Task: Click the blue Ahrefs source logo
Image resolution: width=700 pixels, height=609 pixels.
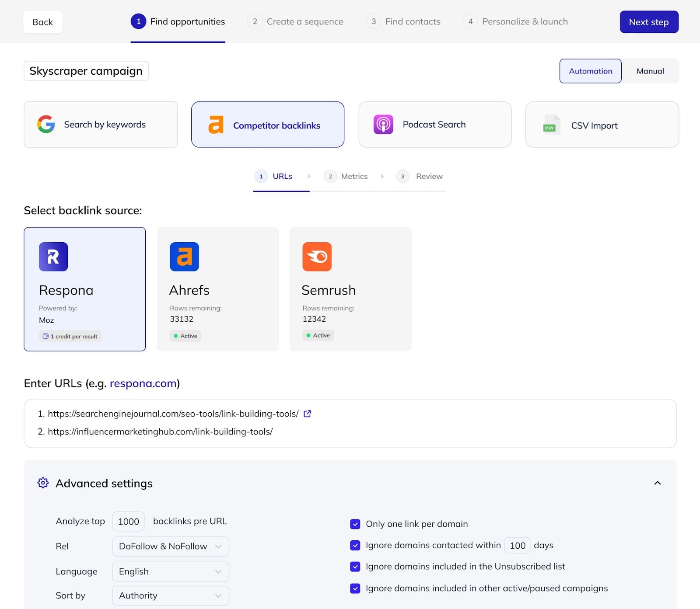Action: [x=184, y=257]
